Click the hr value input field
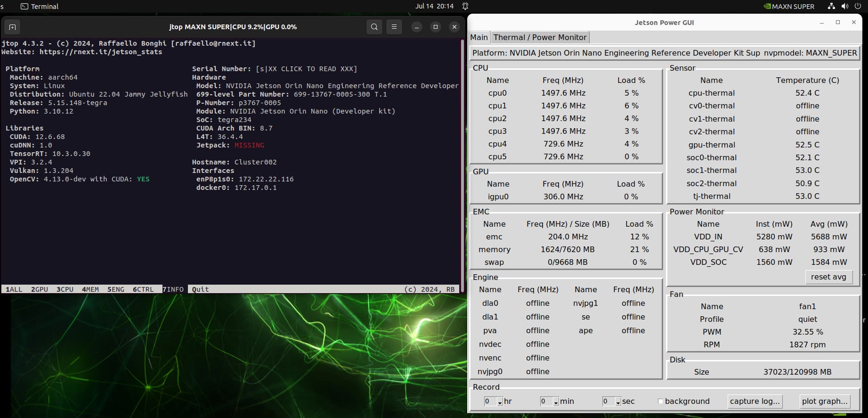The image size is (868, 418). [x=490, y=402]
